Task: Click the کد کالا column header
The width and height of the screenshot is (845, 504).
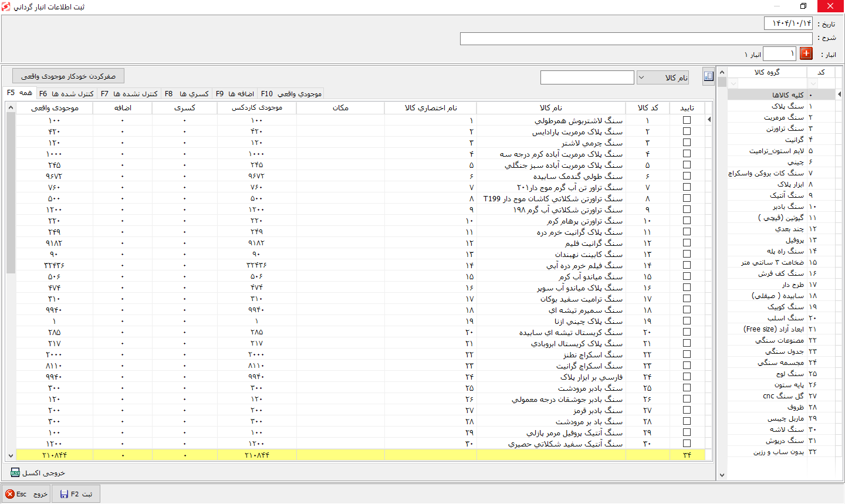Action: click(x=647, y=108)
